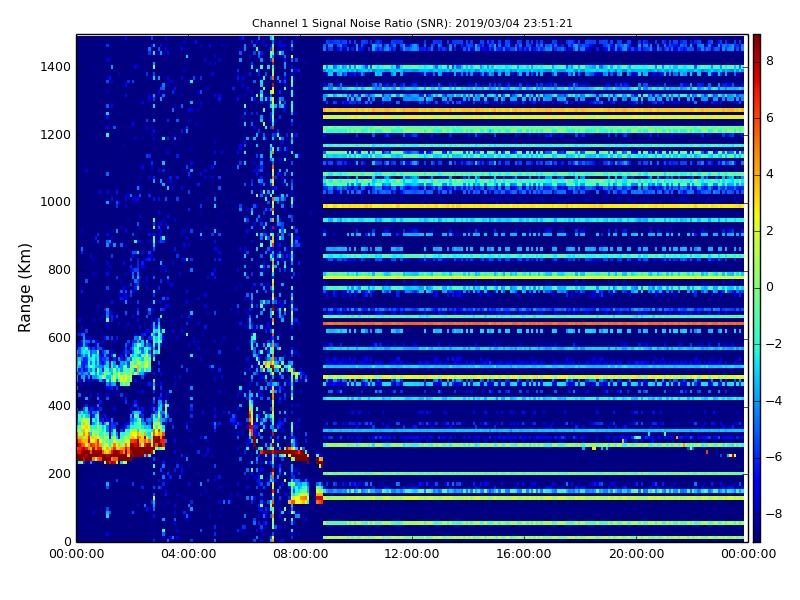Image resolution: width=800 pixels, height=600 pixels.
Task: Click the colorbar label 2
Action: pyautogui.click(x=770, y=231)
